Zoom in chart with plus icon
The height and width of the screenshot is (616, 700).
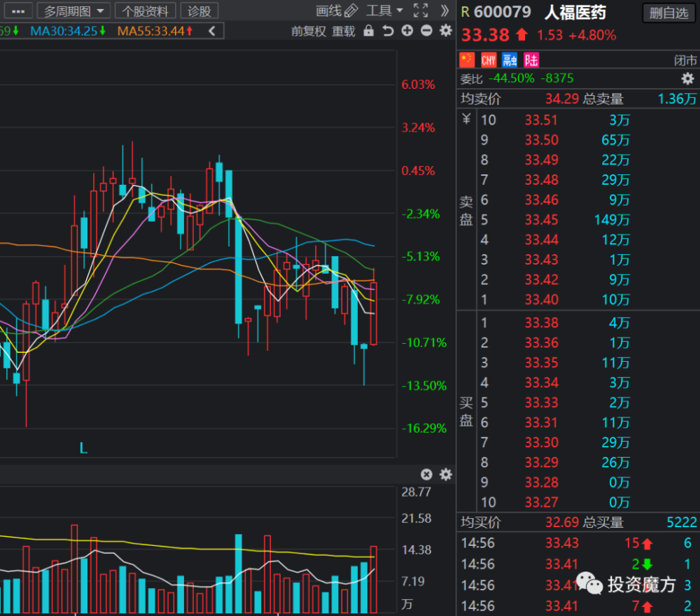[x=407, y=30]
